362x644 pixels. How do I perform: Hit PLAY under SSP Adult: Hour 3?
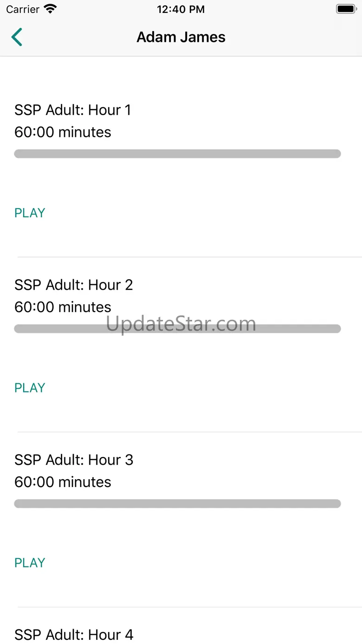tap(30, 563)
